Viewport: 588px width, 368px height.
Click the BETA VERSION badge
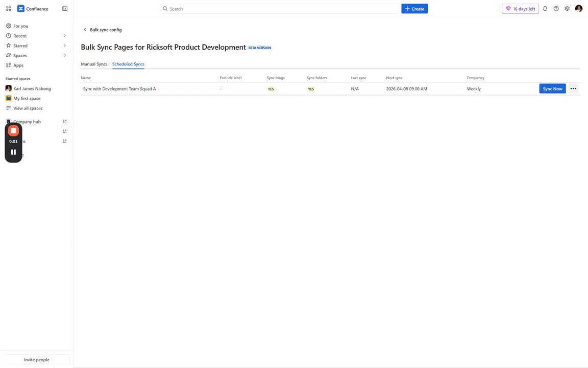tap(259, 48)
